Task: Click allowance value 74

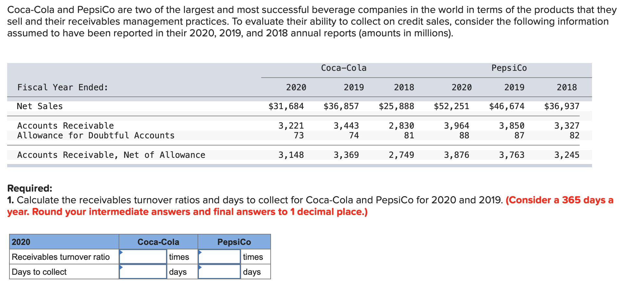Action: (x=354, y=135)
